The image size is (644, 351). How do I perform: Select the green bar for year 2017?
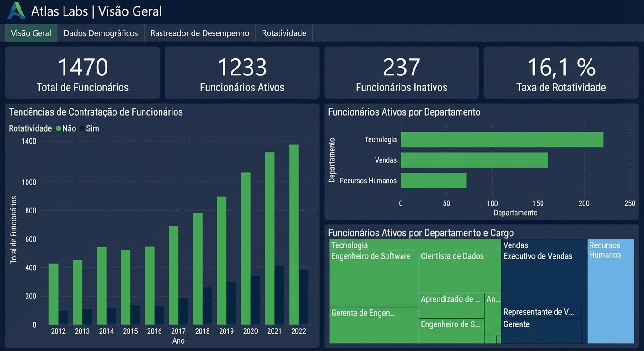(x=174, y=276)
